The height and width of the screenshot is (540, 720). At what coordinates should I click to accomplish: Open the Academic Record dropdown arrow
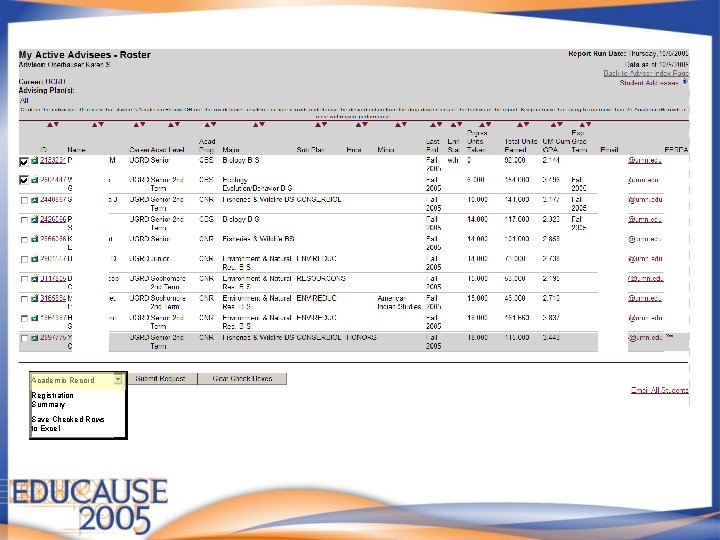[118, 379]
